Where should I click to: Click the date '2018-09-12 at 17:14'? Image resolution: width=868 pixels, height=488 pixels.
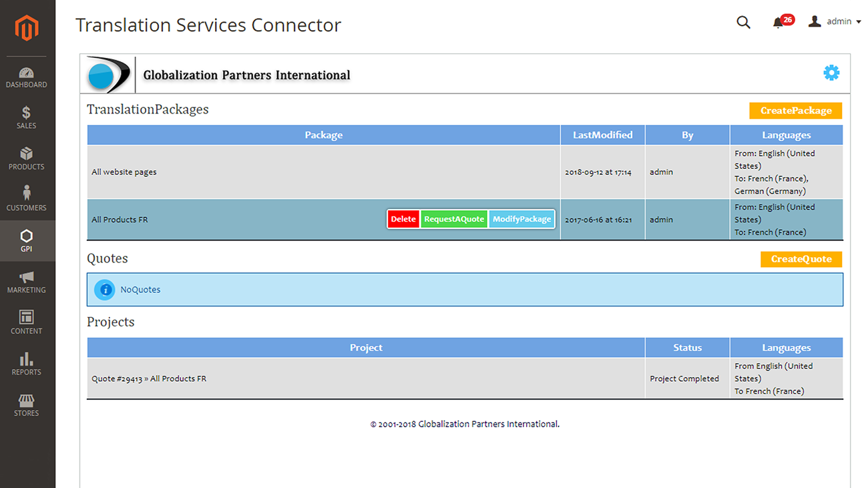click(x=598, y=172)
